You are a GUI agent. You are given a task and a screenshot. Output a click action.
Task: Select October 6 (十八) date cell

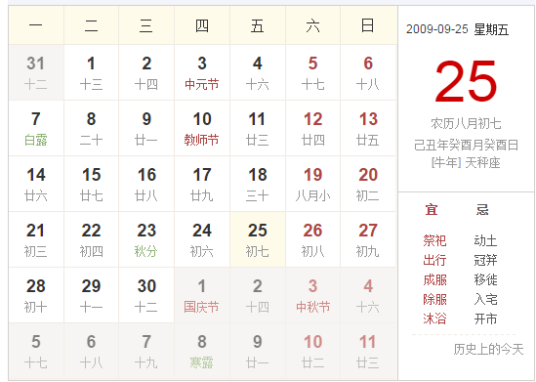(91, 351)
